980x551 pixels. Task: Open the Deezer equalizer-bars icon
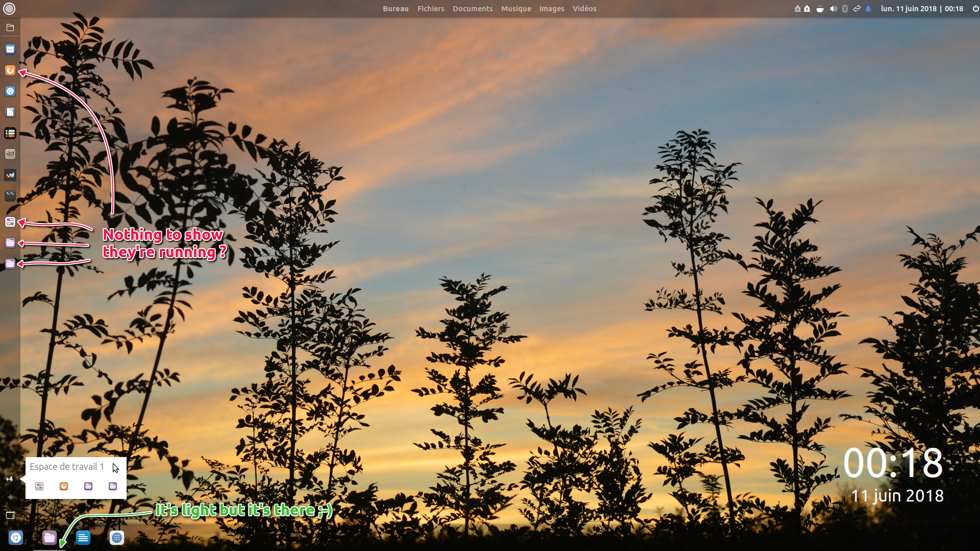[x=10, y=175]
